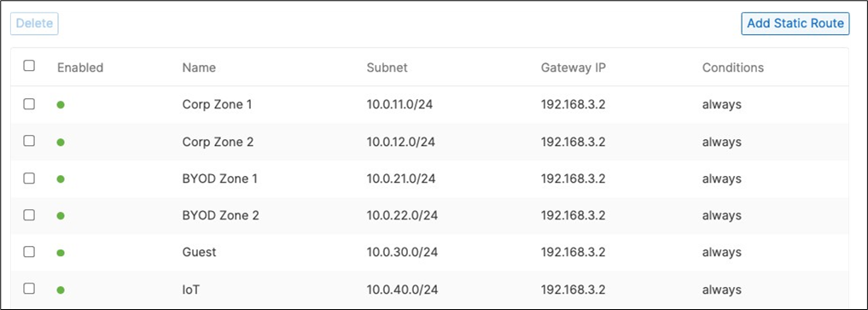Check the box for Corp Zone 2

coord(29,141)
